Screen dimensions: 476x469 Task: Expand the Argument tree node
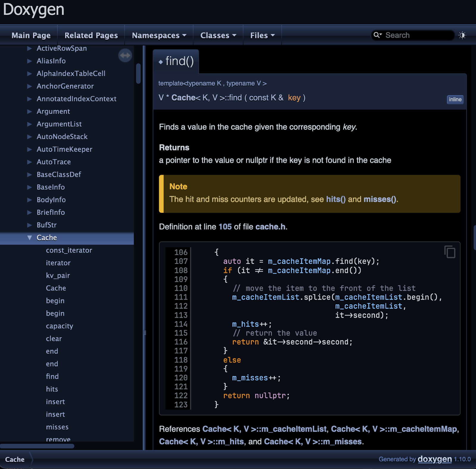[29, 111]
